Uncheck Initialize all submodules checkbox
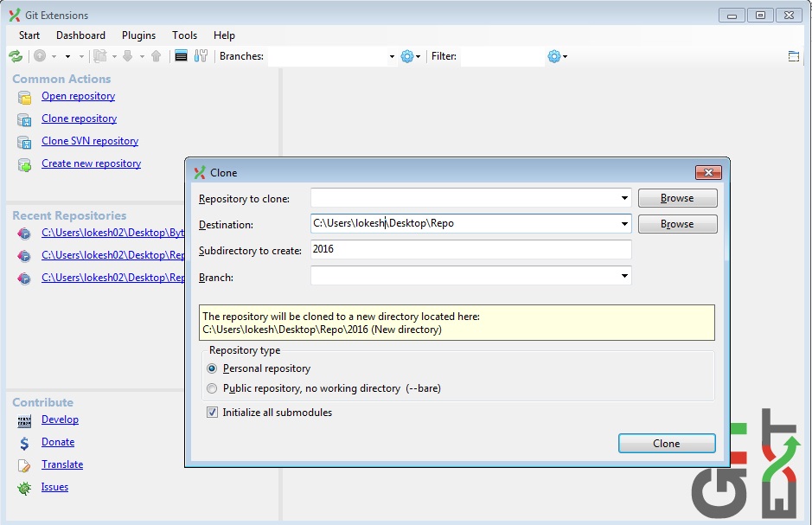812x525 pixels. pyautogui.click(x=212, y=413)
